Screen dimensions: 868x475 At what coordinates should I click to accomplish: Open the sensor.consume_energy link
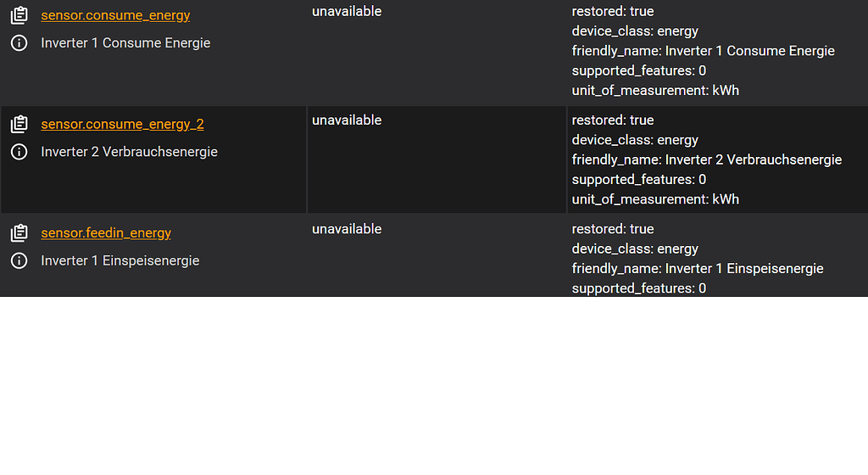point(115,15)
